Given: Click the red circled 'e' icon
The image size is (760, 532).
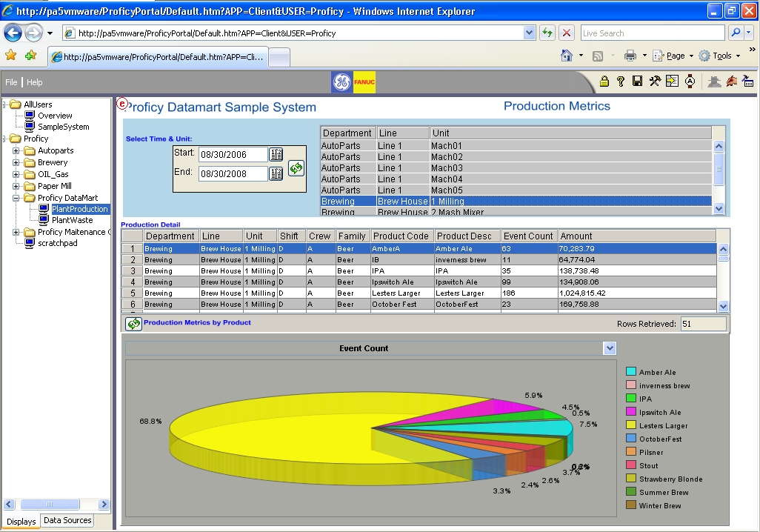Looking at the screenshot, I should [x=122, y=103].
